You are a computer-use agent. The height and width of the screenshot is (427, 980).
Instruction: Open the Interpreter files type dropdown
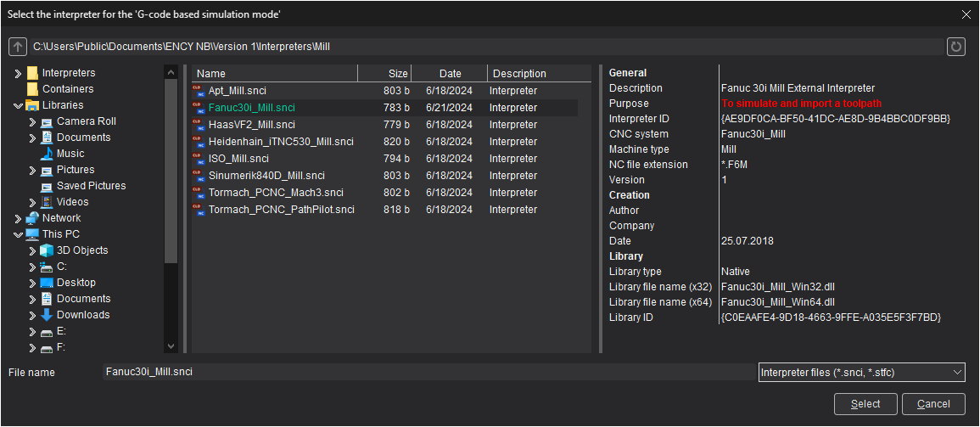tap(861, 373)
